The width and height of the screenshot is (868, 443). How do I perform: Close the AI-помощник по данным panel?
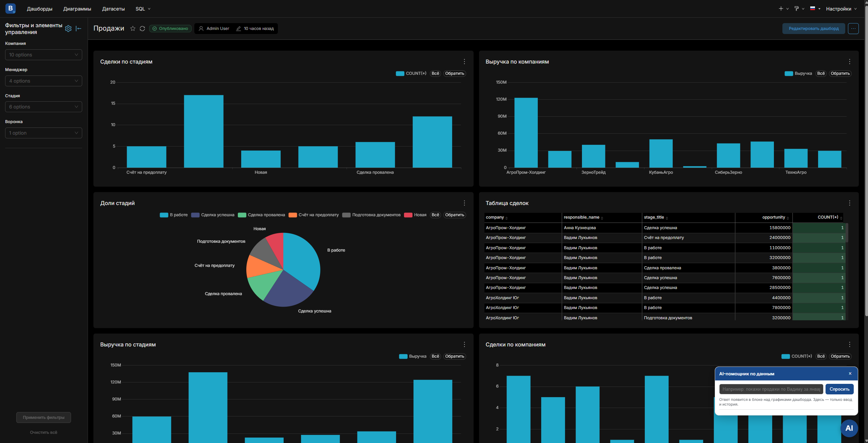pyautogui.click(x=850, y=373)
